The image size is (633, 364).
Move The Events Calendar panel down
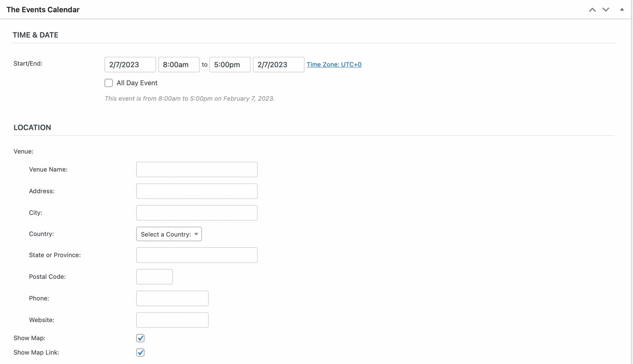click(606, 9)
